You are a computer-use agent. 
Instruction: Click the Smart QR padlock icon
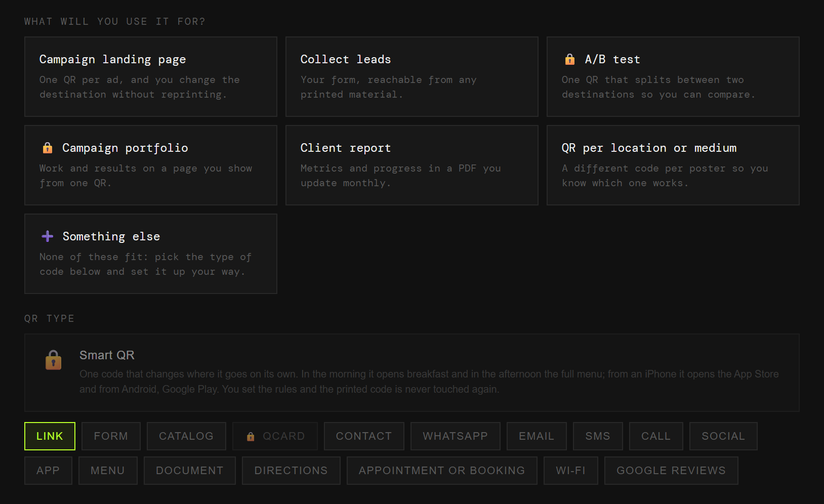(x=54, y=360)
